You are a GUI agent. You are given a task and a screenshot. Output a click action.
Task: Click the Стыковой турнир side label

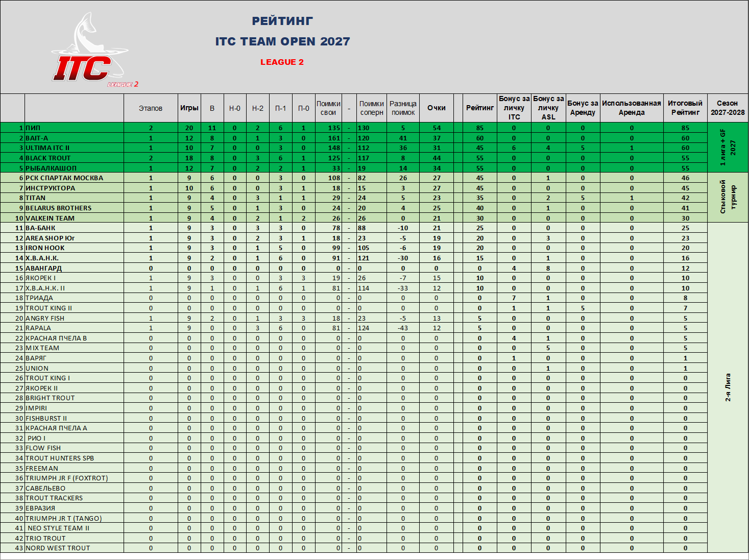(x=728, y=197)
